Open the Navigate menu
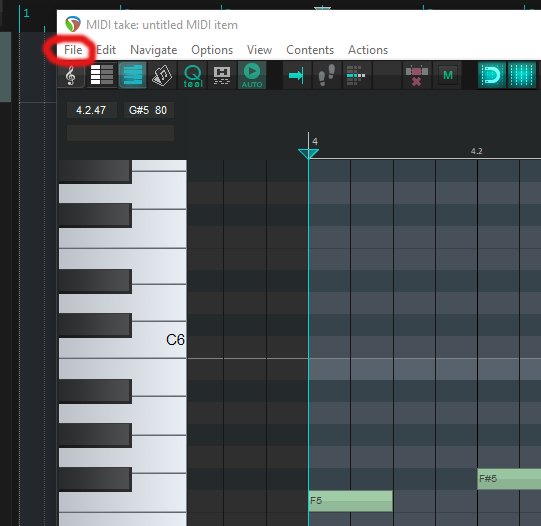This screenshot has height=526, width=541. point(154,50)
